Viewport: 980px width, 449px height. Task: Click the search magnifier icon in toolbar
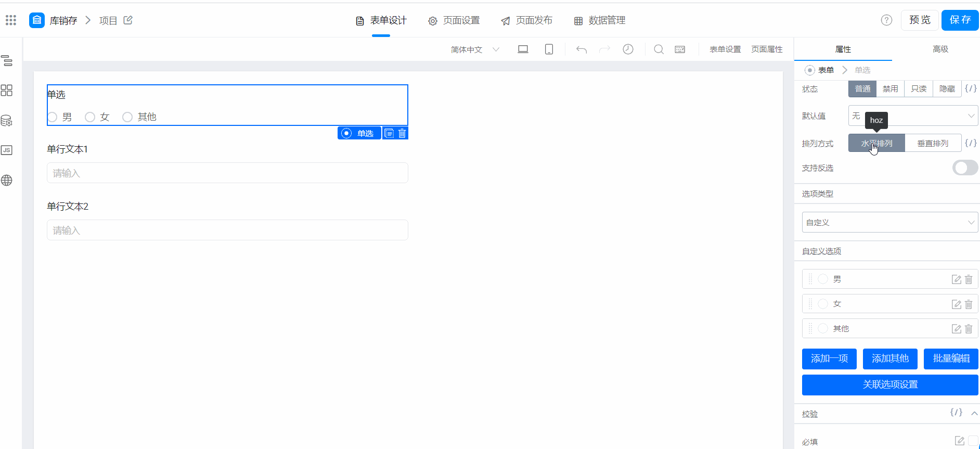click(x=659, y=49)
